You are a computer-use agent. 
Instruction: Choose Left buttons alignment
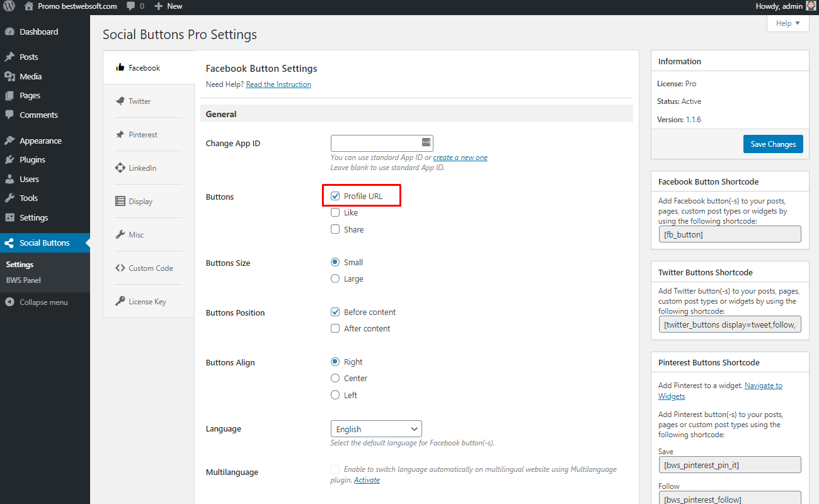coord(335,395)
